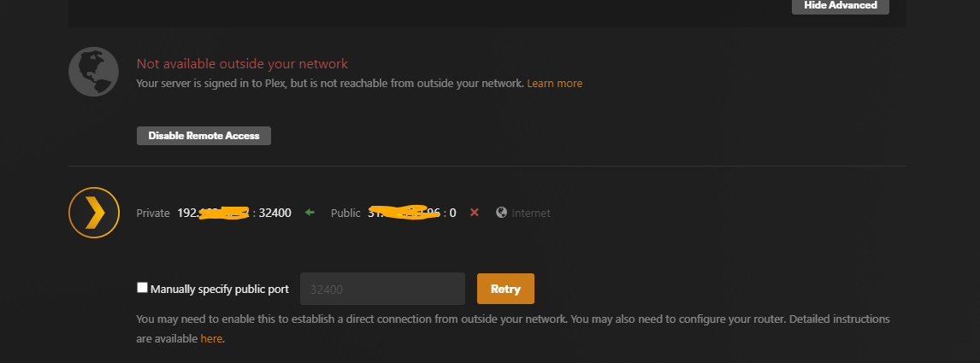Click the Manually specify public port label

click(219, 289)
